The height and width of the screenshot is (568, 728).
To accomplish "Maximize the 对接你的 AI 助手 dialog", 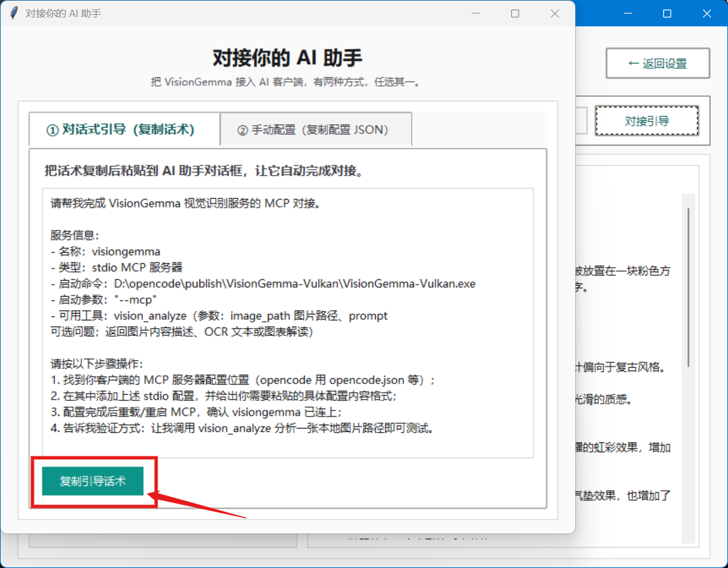I will click(x=515, y=14).
